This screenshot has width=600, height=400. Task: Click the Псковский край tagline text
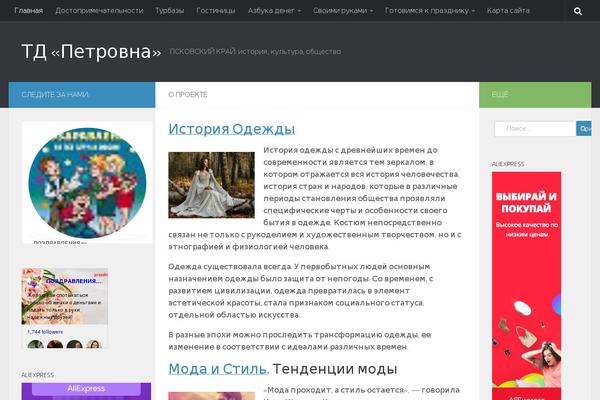(x=255, y=51)
